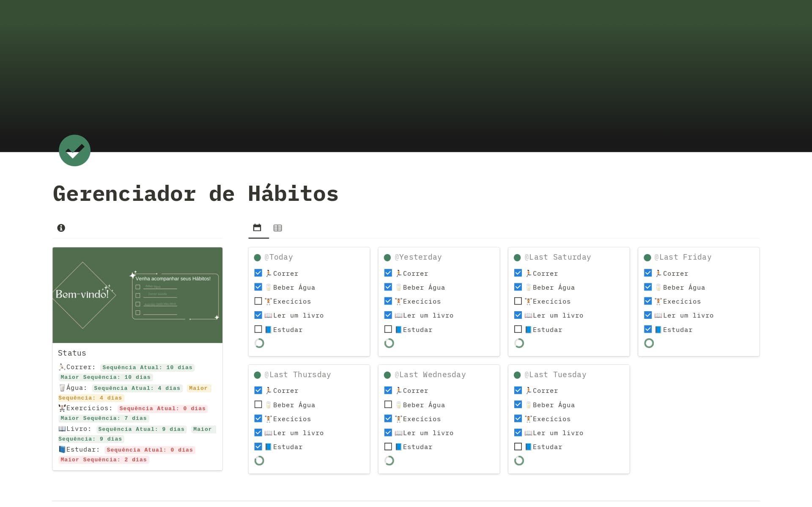Click the progress ring on @Yesterday card
This screenshot has width=812, height=507.
pos(389,343)
